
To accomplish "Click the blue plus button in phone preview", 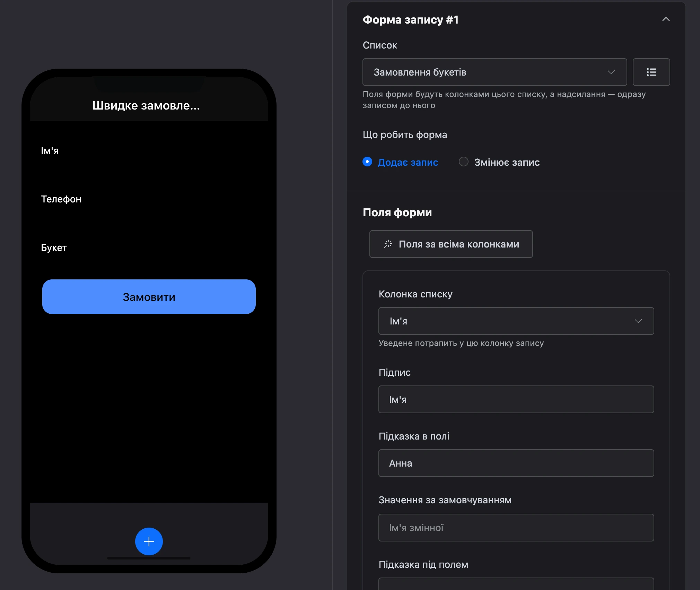I will (149, 541).
